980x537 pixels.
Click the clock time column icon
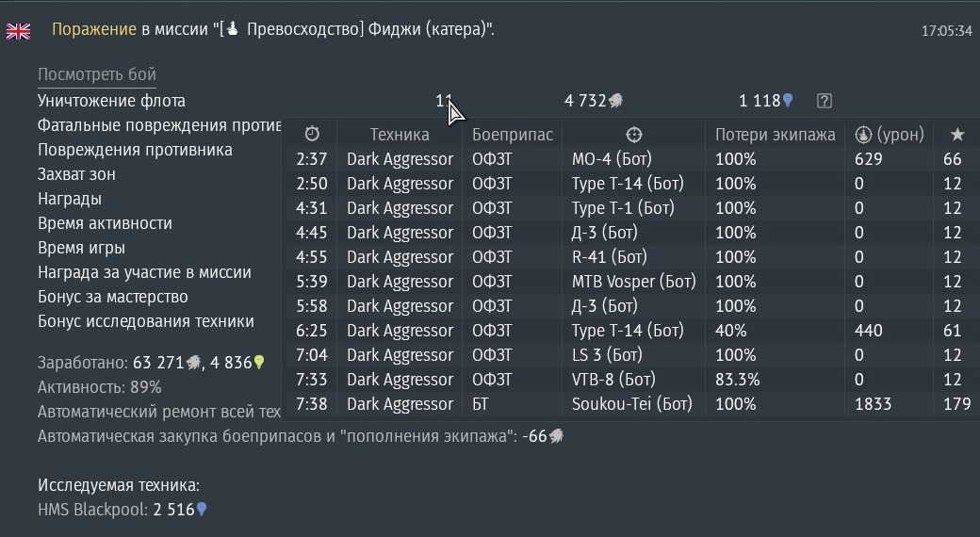(312, 135)
